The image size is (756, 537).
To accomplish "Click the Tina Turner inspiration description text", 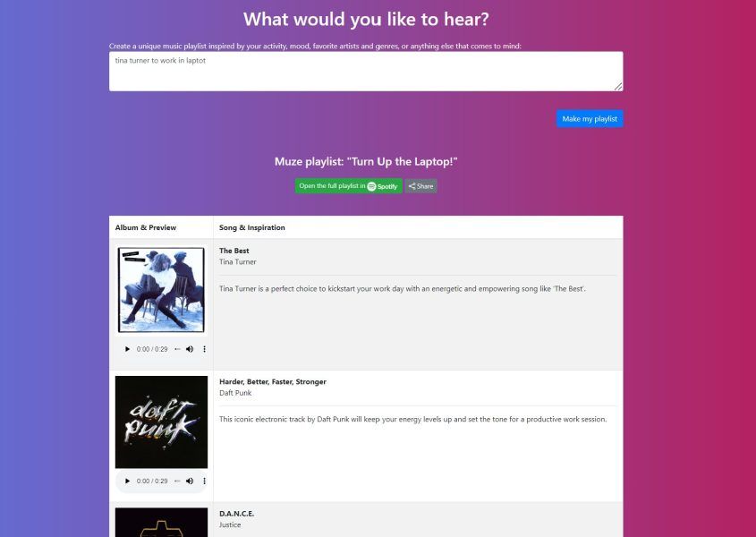I will pos(403,289).
